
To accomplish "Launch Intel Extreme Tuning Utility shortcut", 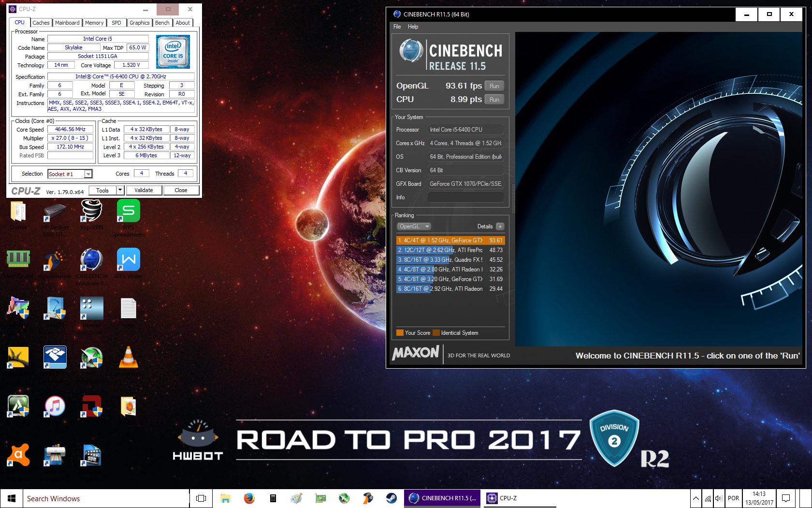I will pos(55,309).
